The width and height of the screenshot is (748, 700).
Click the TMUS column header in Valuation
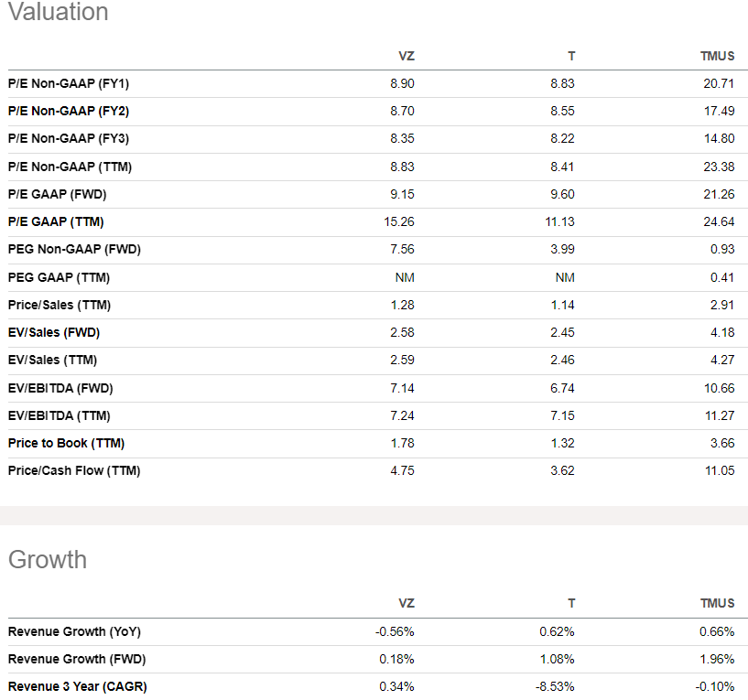[x=717, y=56]
